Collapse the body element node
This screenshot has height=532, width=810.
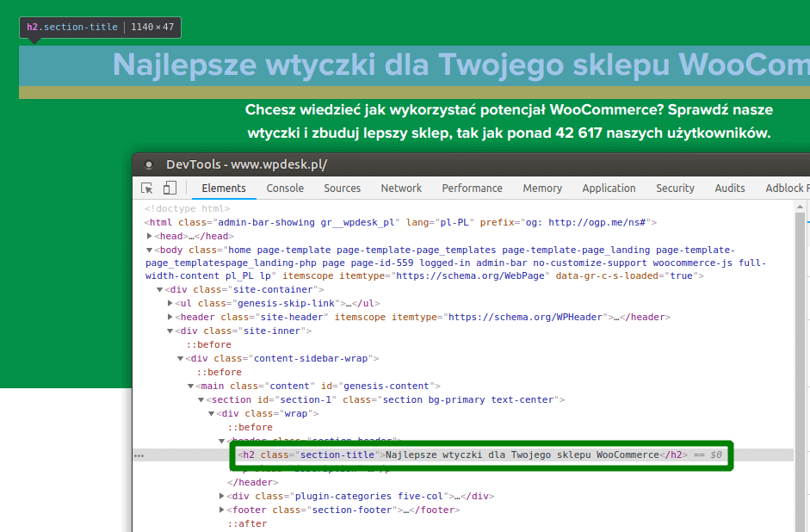(x=149, y=250)
